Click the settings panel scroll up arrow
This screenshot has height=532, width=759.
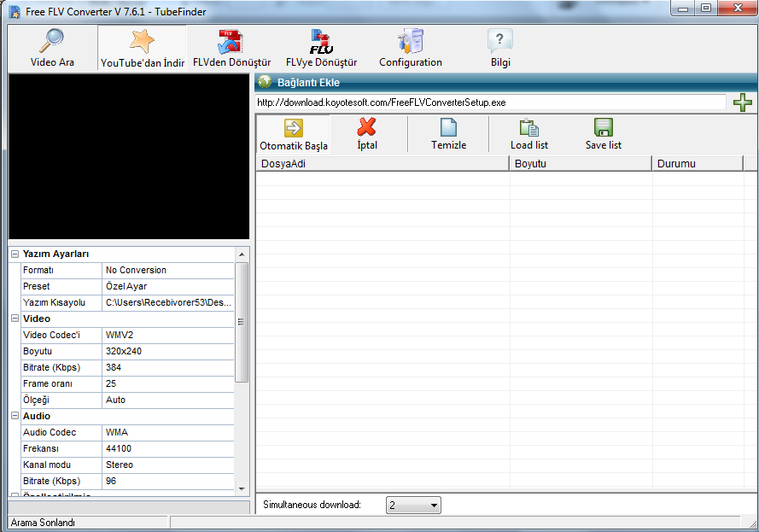(242, 254)
